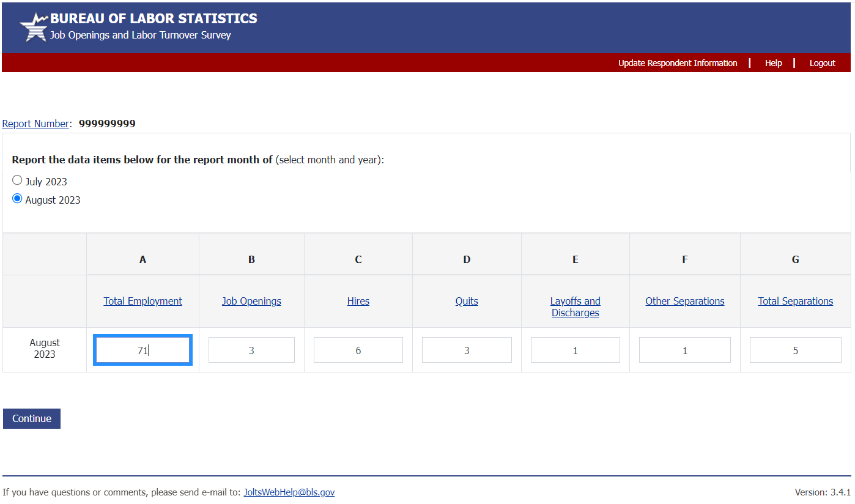Open the Report Number link
Viewport: 855px width, 504px height.
pos(35,124)
